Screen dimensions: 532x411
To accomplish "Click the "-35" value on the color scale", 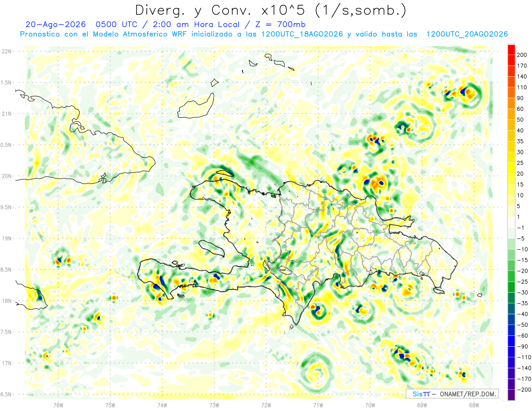I will 522,303.
